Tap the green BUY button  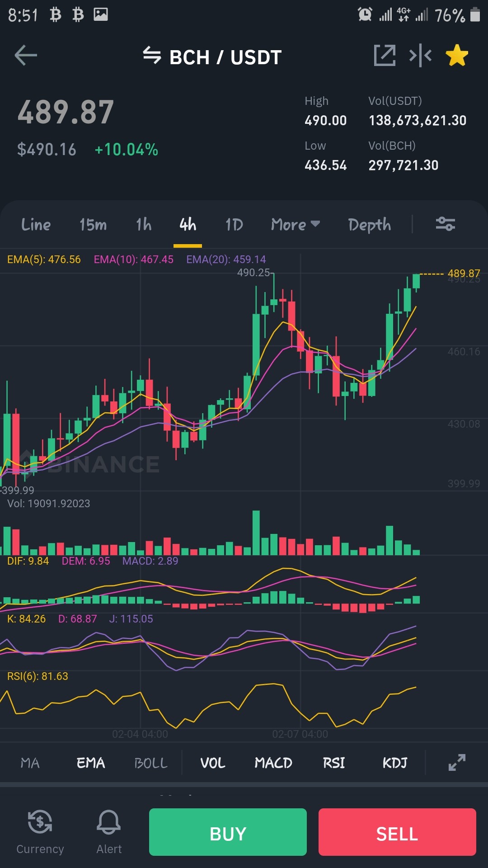[228, 832]
